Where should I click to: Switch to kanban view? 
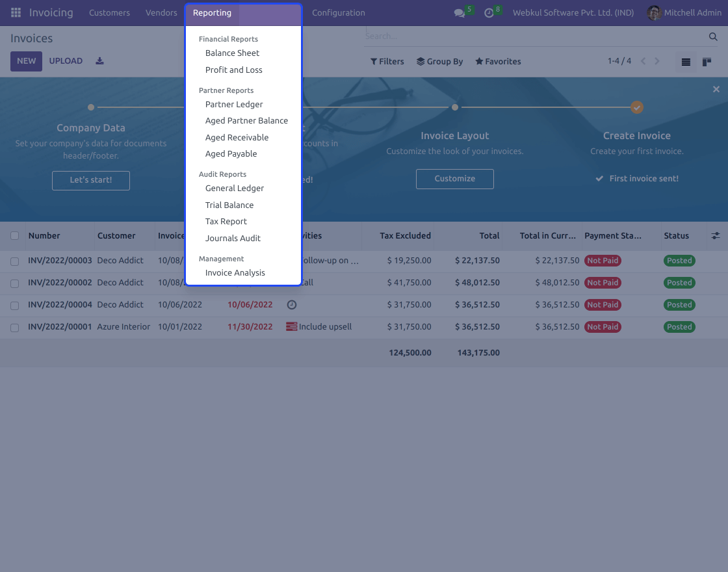pos(707,62)
